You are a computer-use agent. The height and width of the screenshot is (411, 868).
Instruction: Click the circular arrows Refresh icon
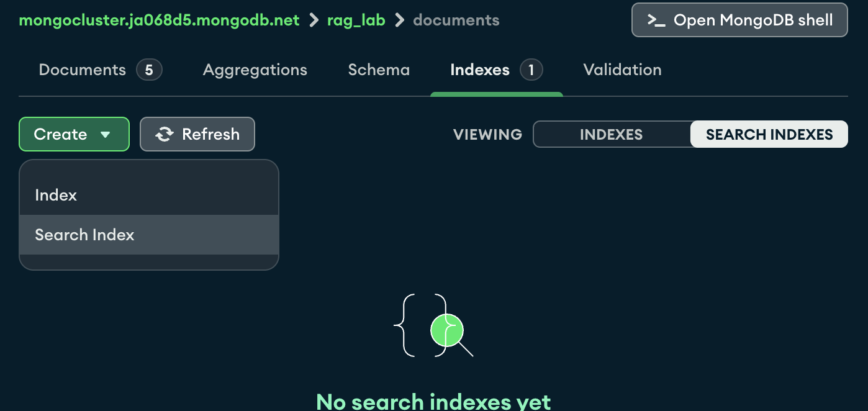(165, 134)
